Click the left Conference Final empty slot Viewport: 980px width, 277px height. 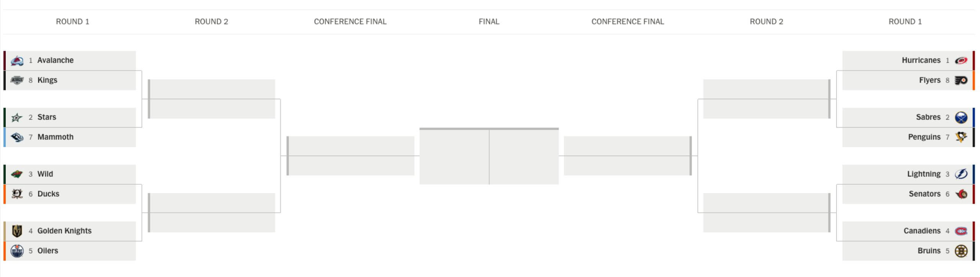(350, 156)
